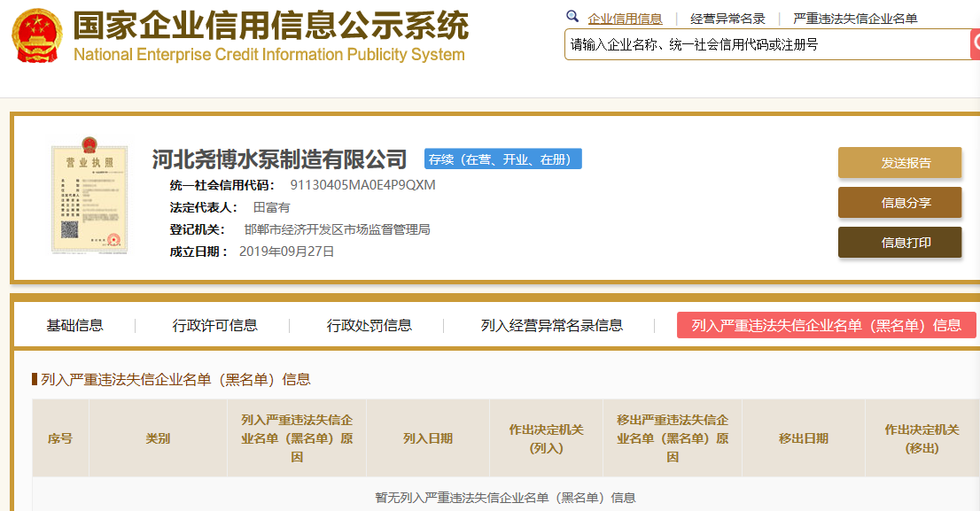Select the 严重违法失信企业名单 search category
The width and height of the screenshot is (980, 511).
click(x=855, y=19)
